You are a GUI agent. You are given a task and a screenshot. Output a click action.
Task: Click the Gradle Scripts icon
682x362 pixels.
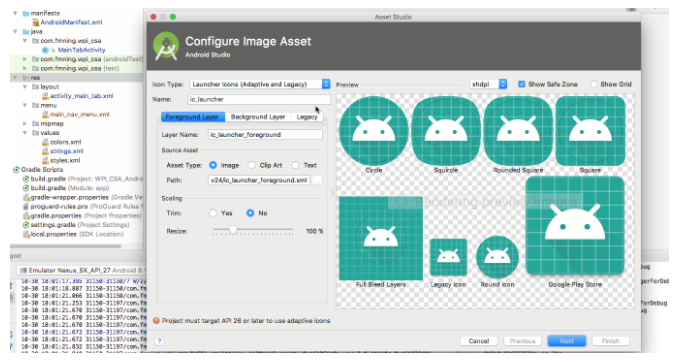pyautogui.click(x=16, y=170)
